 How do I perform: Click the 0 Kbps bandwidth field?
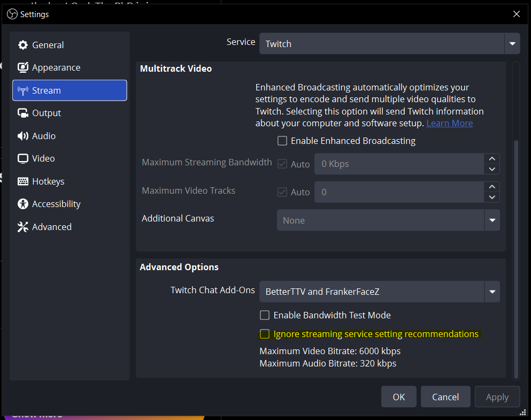pyautogui.click(x=399, y=164)
